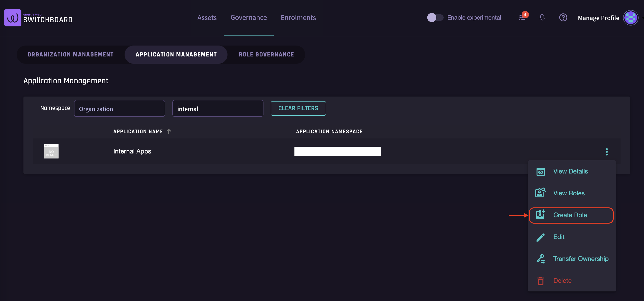Click the help question mark icon
Screen dimensions: 644x301
(x=563, y=18)
